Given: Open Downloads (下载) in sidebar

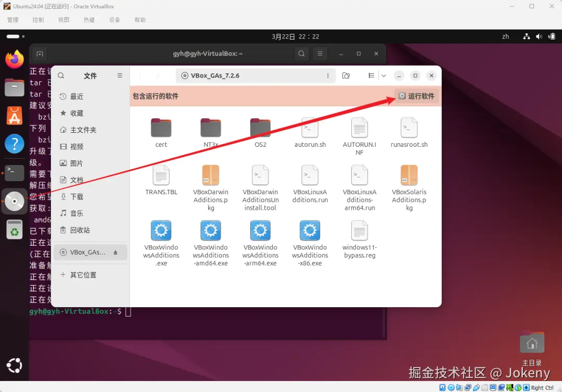Looking at the screenshot, I should (91, 197).
